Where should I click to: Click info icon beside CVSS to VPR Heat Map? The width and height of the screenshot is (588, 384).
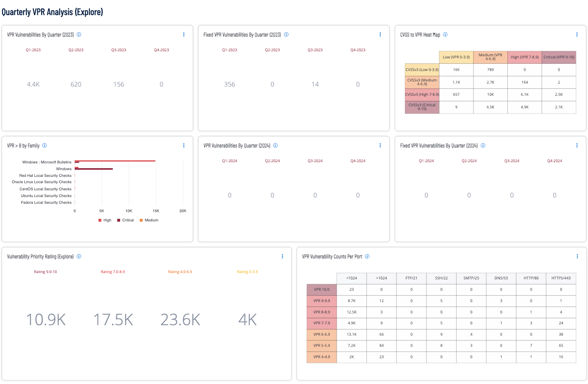tap(445, 35)
